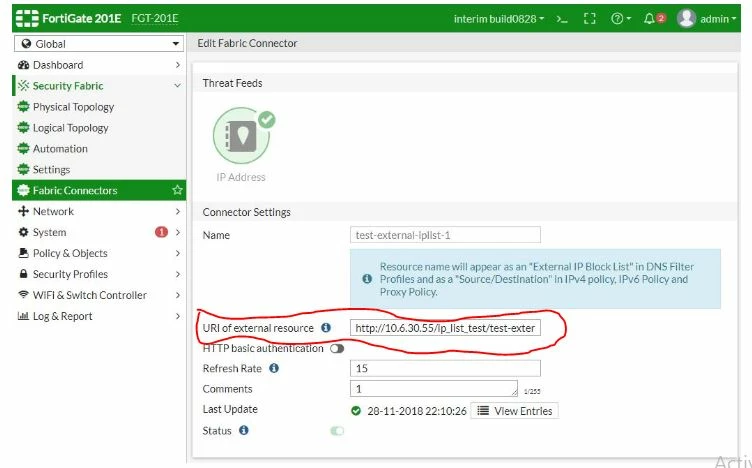Click the Dashboard gauge icon
This screenshot has height=468, width=752.
pyautogui.click(x=23, y=65)
